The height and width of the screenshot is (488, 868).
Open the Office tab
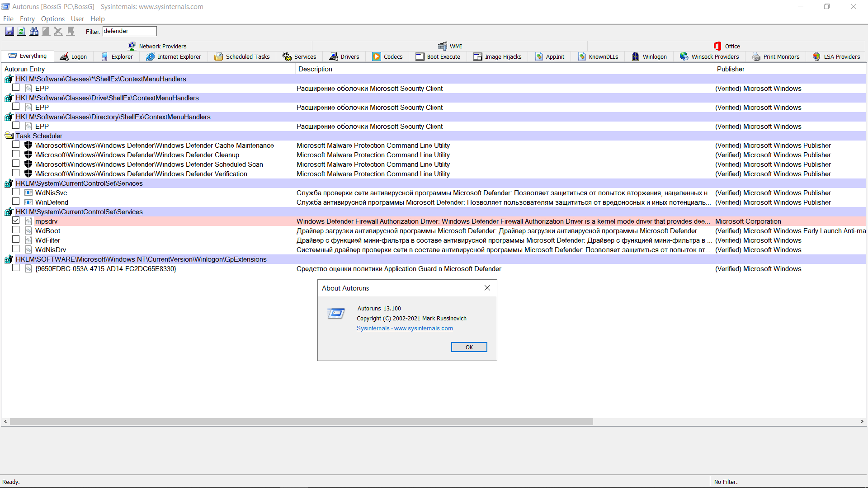pos(726,46)
